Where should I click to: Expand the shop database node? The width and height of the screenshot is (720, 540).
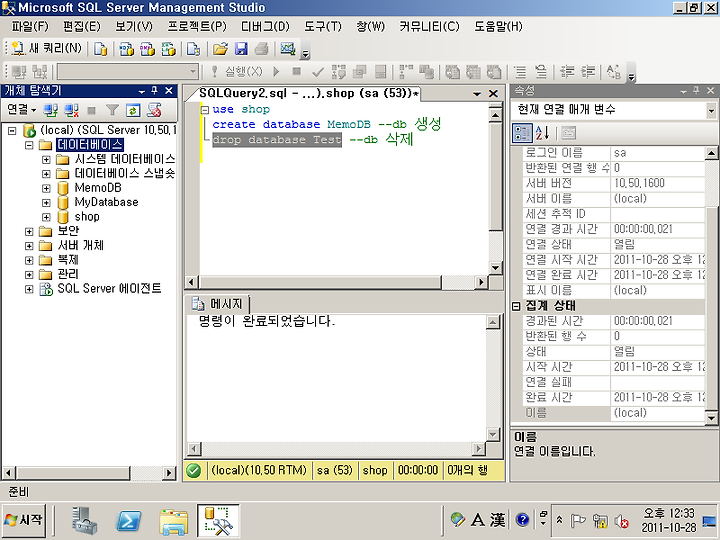tap(46, 217)
